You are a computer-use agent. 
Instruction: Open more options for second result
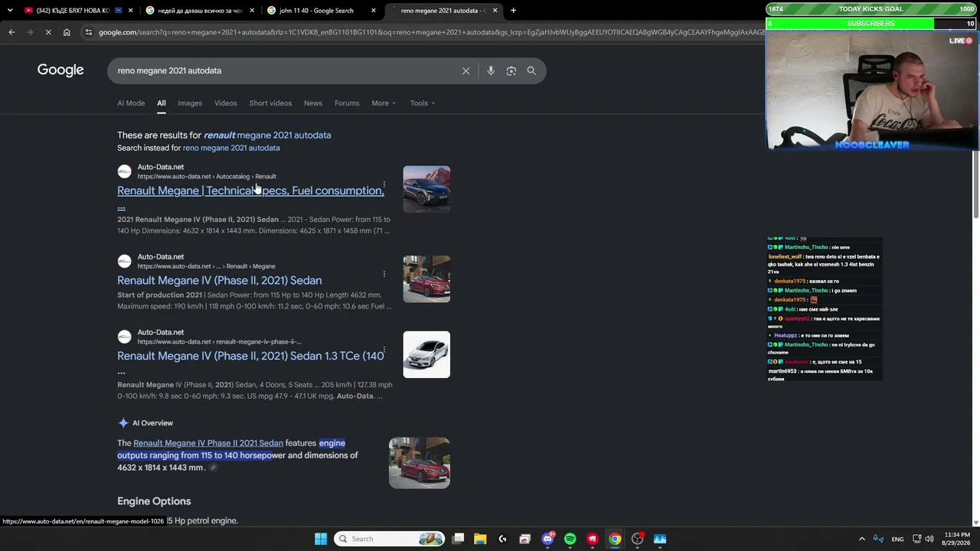pos(384,274)
